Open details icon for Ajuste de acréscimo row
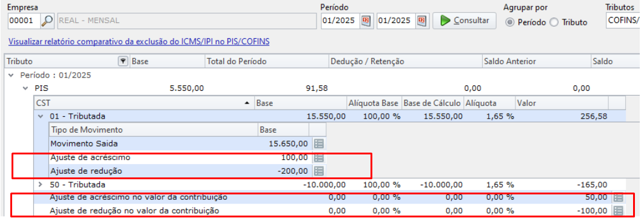 pyautogui.click(x=319, y=157)
